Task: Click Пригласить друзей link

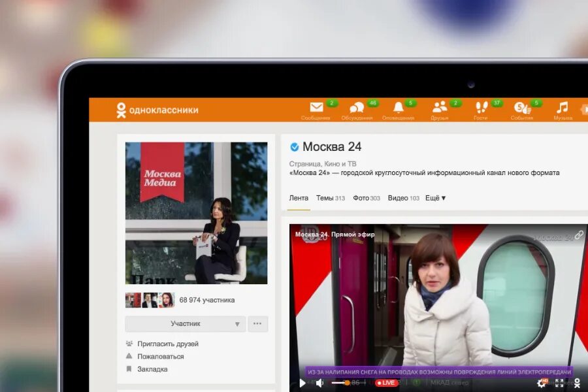Action: [168, 344]
